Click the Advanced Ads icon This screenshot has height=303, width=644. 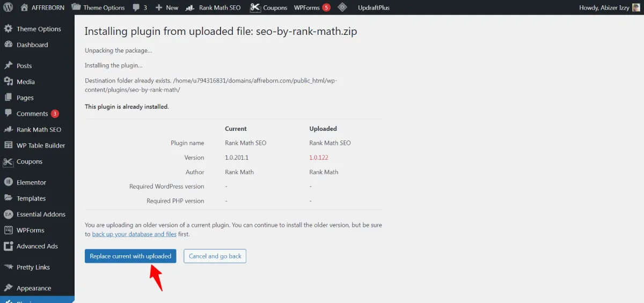coord(8,246)
